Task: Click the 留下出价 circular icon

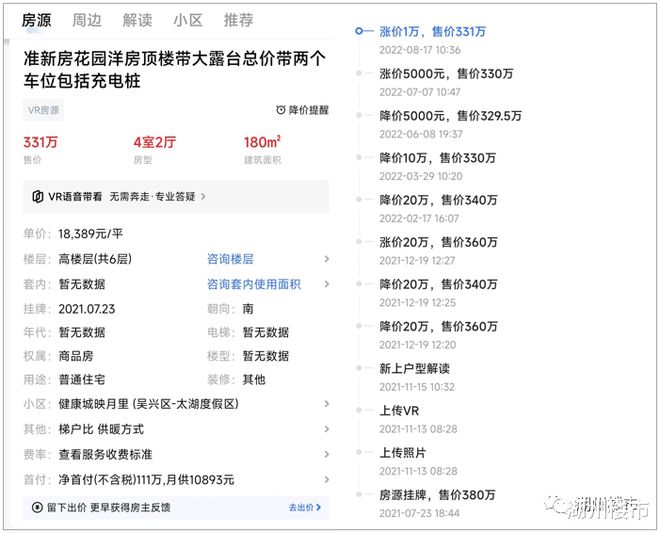Action: (x=38, y=508)
